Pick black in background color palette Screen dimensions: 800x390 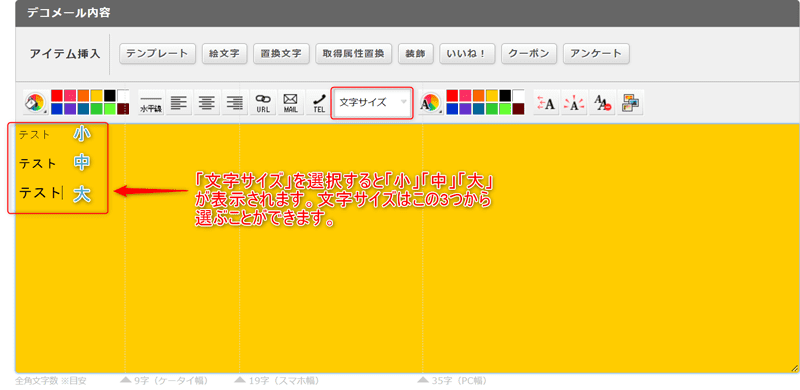pos(110,95)
